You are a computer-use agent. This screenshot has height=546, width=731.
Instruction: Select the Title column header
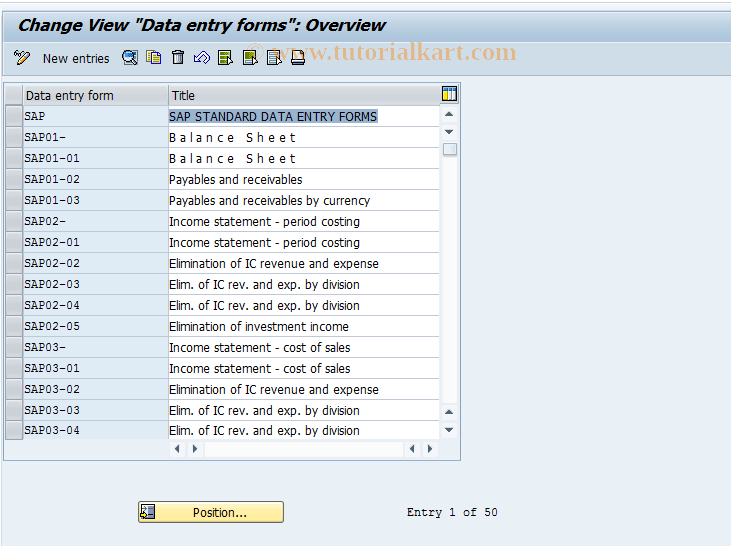[304, 96]
